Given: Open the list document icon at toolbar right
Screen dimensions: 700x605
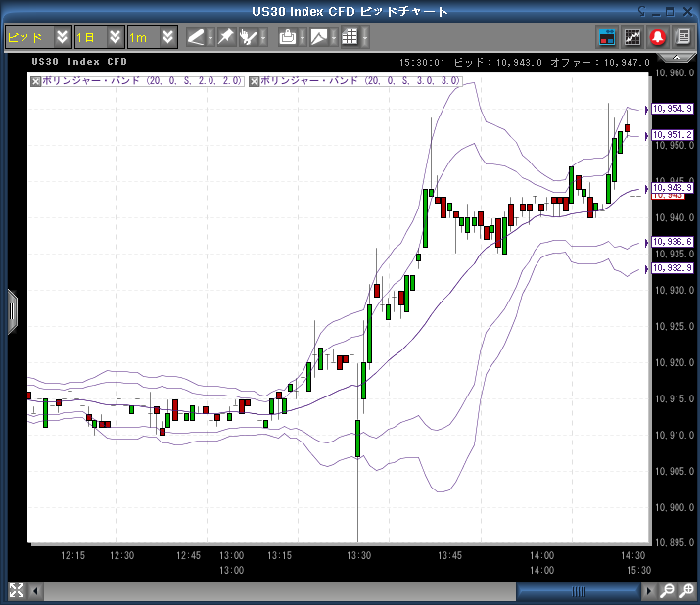Looking at the screenshot, I should [x=681, y=37].
